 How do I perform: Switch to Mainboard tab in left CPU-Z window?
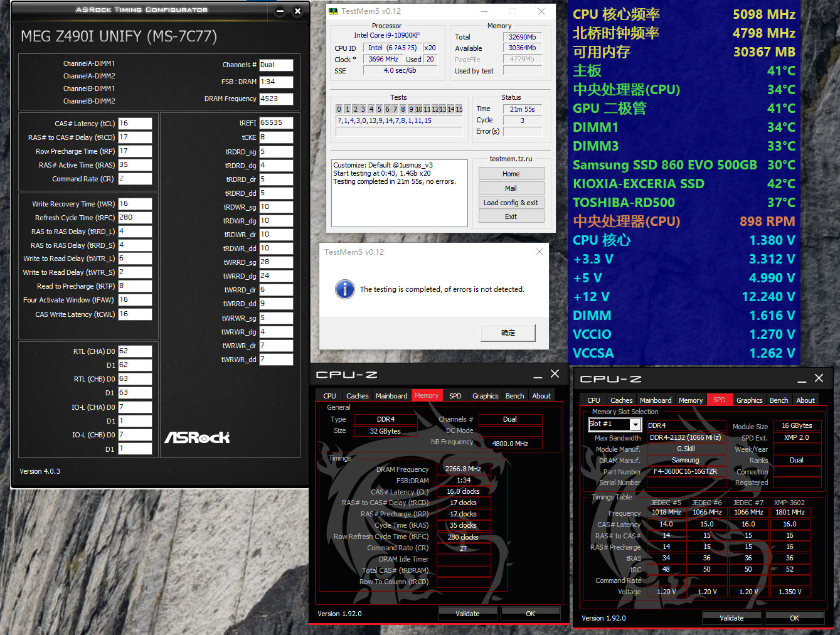[x=391, y=396]
